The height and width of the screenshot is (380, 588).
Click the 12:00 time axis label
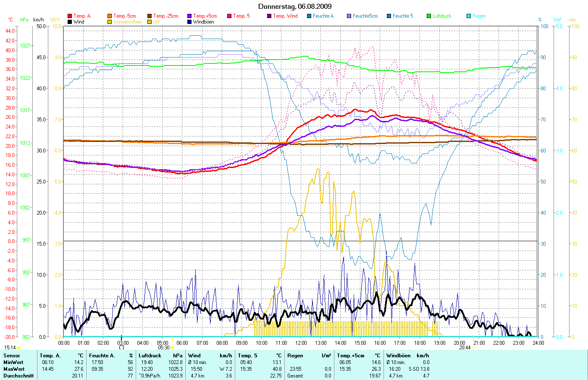coord(301,343)
